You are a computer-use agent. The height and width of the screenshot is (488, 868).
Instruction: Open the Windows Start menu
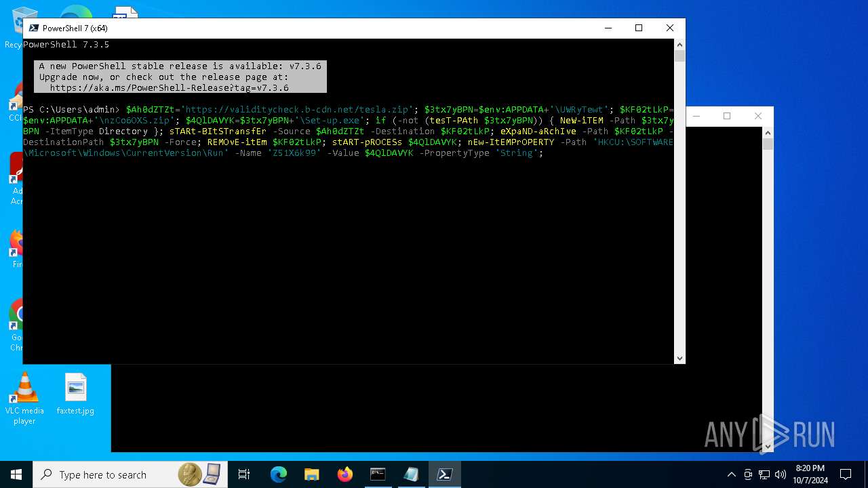pyautogui.click(x=16, y=474)
